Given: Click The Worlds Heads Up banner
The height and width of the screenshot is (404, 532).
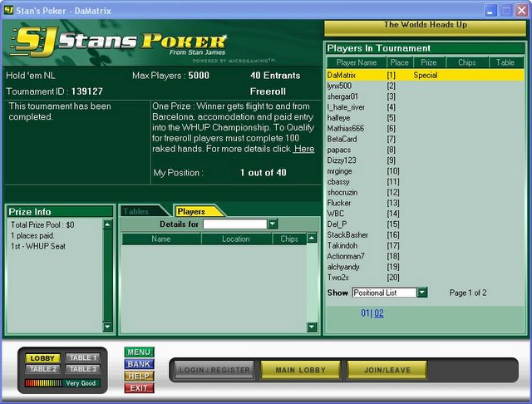Looking at the screenshot, I should pyautogui.click(x=425, y=27).
